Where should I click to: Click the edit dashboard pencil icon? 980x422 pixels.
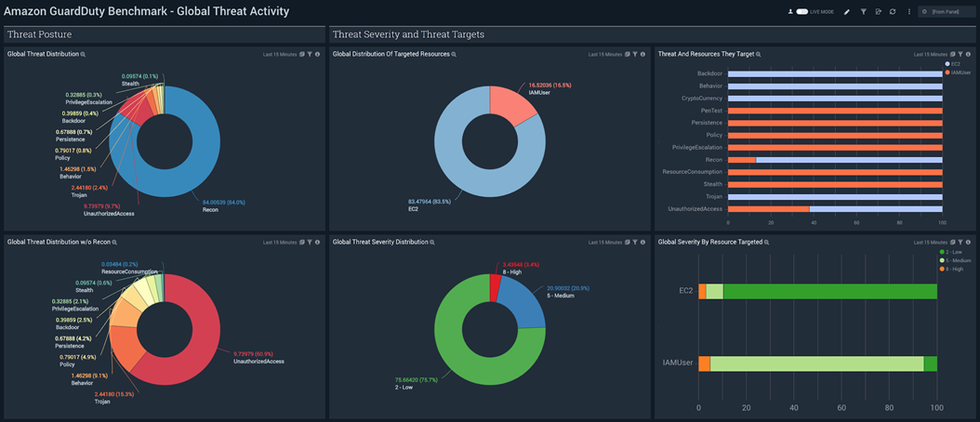847,12
